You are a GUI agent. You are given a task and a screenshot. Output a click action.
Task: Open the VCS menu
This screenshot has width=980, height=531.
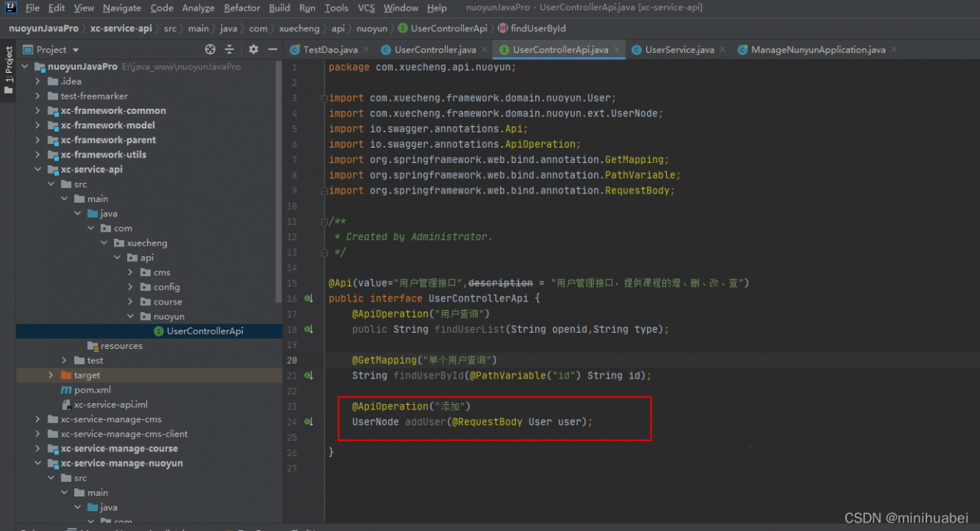367,8
